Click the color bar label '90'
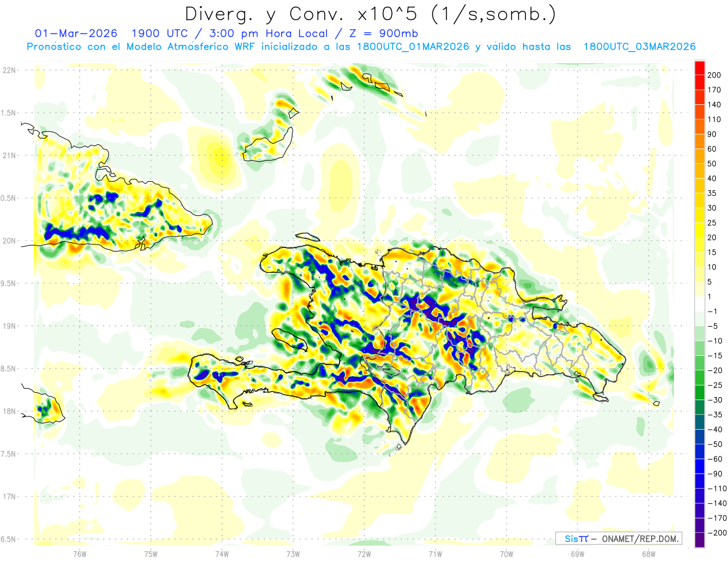The image size is (728, 562). tap(713, 135)
